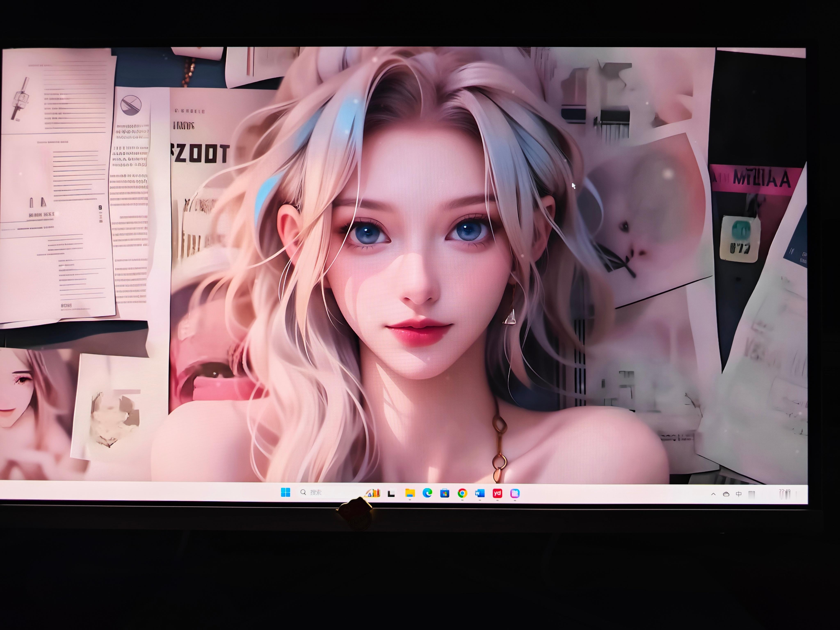Open the OneDrive cloud tray icon
Image resolution: width=840 pixels, height=630 pixels.
[726, 494]
